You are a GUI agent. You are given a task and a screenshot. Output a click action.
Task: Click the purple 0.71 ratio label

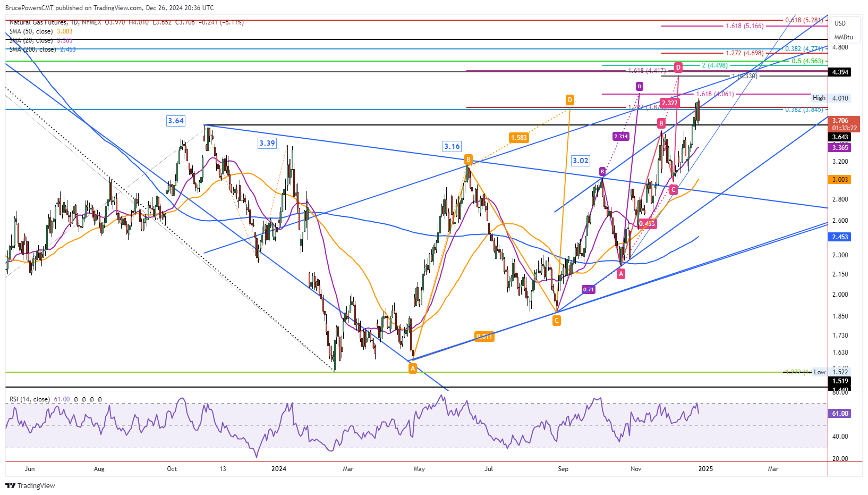point(588,290)
